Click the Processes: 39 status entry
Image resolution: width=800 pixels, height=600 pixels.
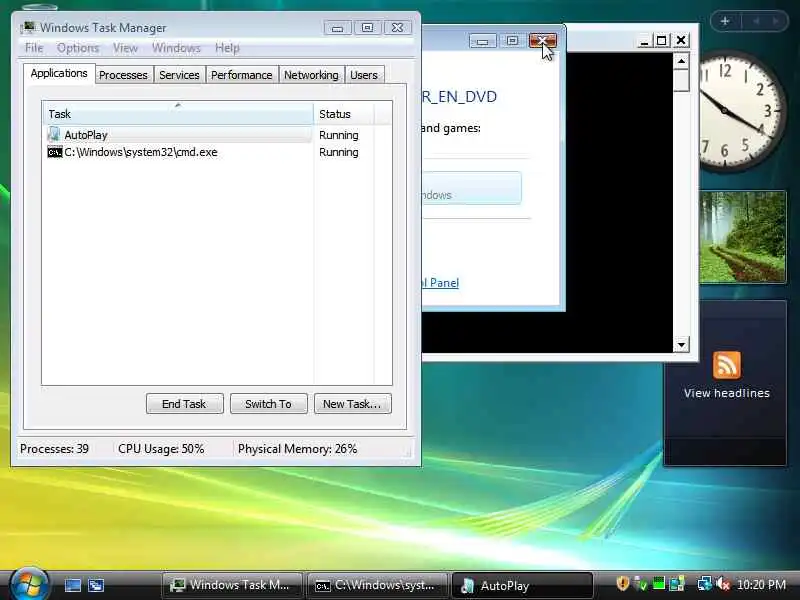[x=54, y=449]
